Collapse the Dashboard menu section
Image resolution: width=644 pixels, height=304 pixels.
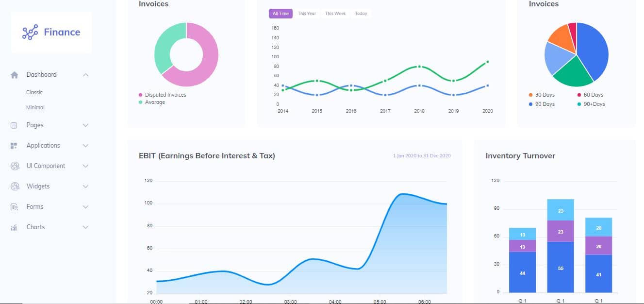click(x=85, y=74)
